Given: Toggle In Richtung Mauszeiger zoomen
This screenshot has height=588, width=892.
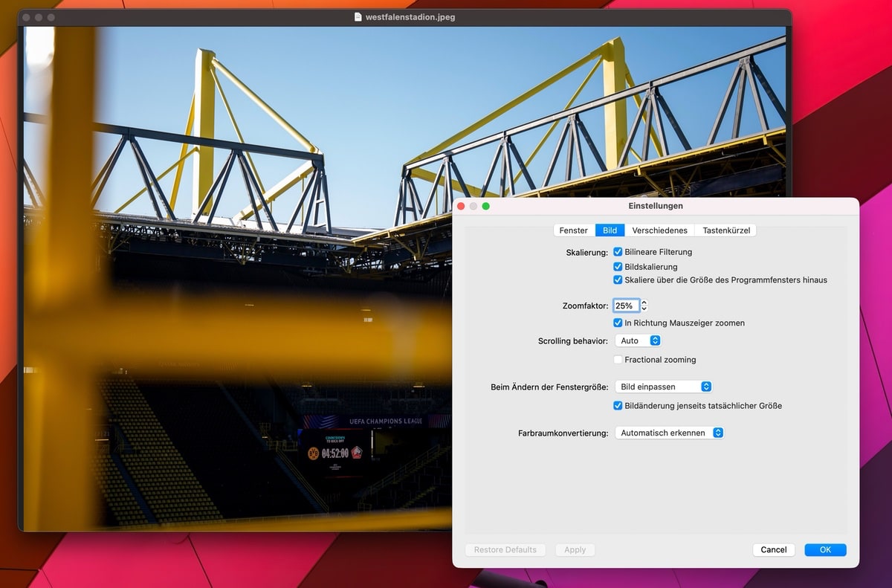Looking at the screenshot, I should click(618, 323).
